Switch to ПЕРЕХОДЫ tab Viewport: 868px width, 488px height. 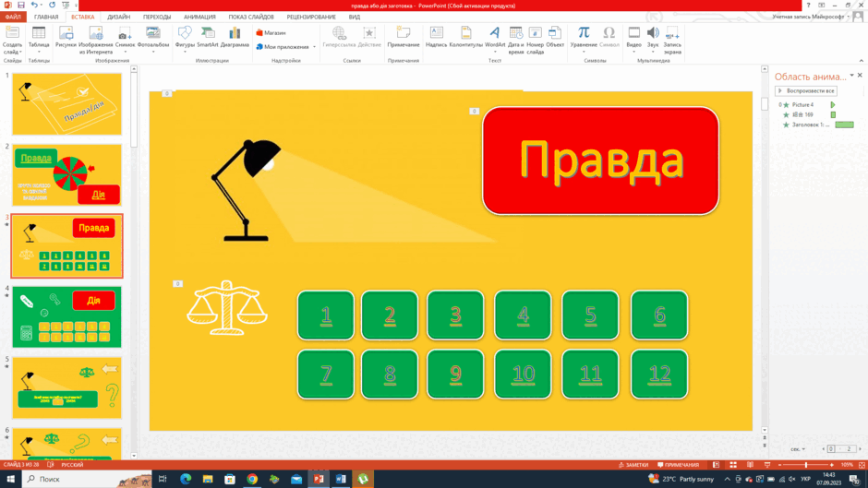(x=157, y=18)
